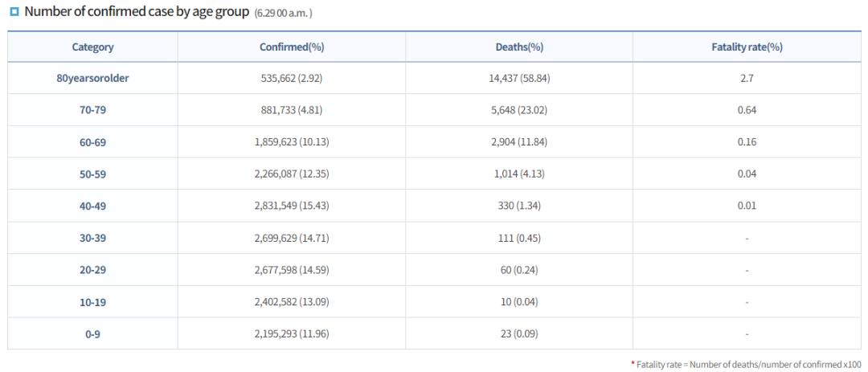This screenshot has height=372, width=868.
Task: Click the Category column header
Action: tap(92, 47)
